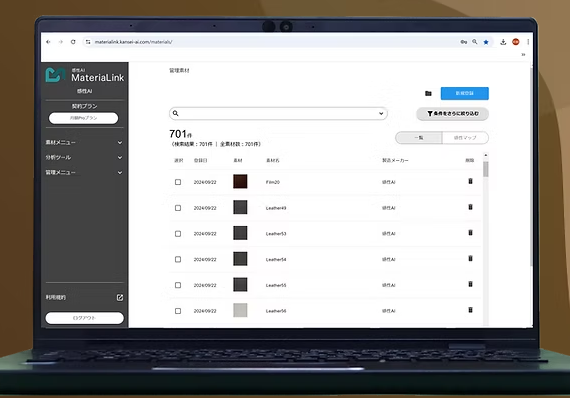Click the Leather54 material thumbnail
This screenshot has height=398, width=570.
pos(240,259)
